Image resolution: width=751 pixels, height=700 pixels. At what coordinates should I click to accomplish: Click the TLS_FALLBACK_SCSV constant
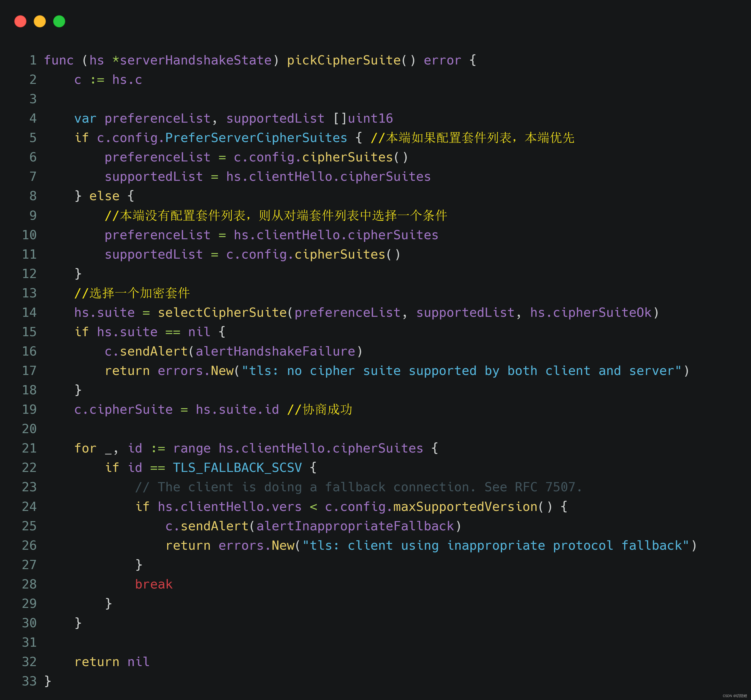click(237, 468)
